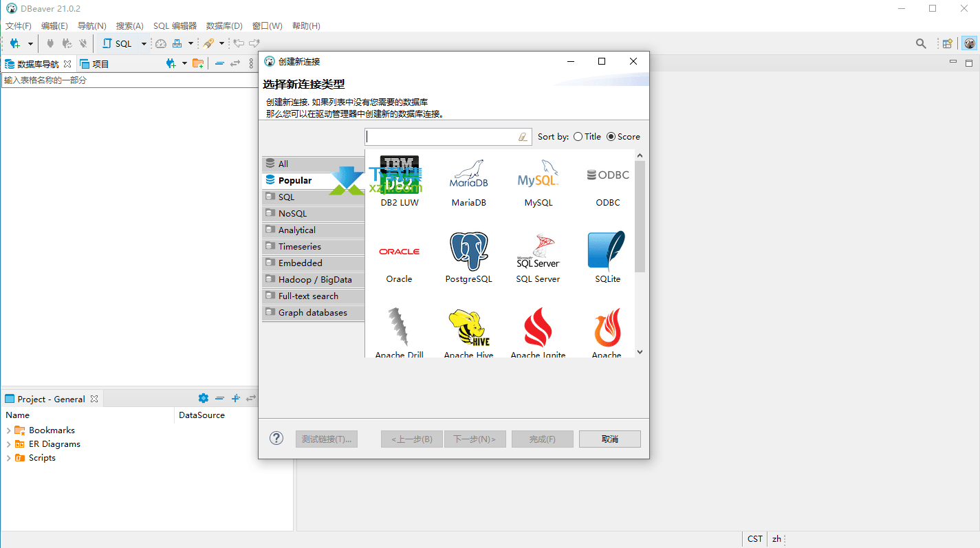Clear the search field with eraser icon

[x=523, y=137]
